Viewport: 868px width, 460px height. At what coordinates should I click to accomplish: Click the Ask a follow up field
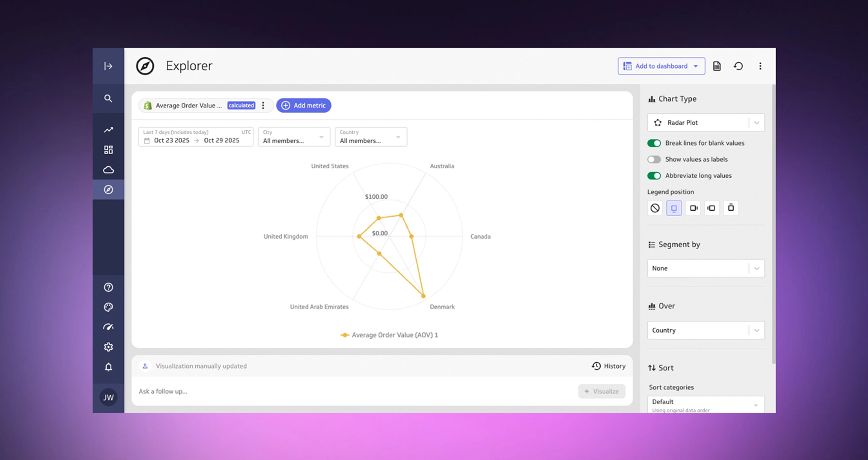353,391
